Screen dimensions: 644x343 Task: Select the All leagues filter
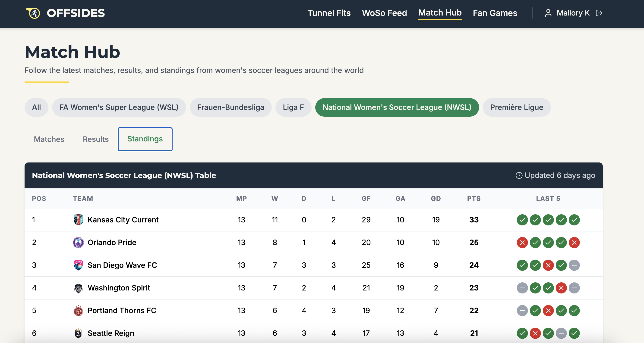click(x=36, y=107)
